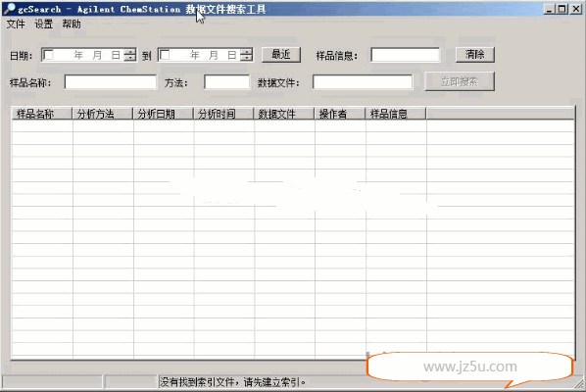Enable the start date checkbox

click(49, 55)
